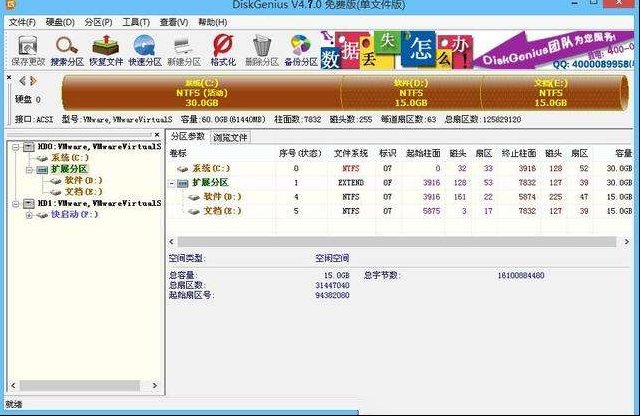Image resolution: width=640 pixels, height=416 pixels.
Task: Open the 分区(P) menu
Action: coord(98,22)
